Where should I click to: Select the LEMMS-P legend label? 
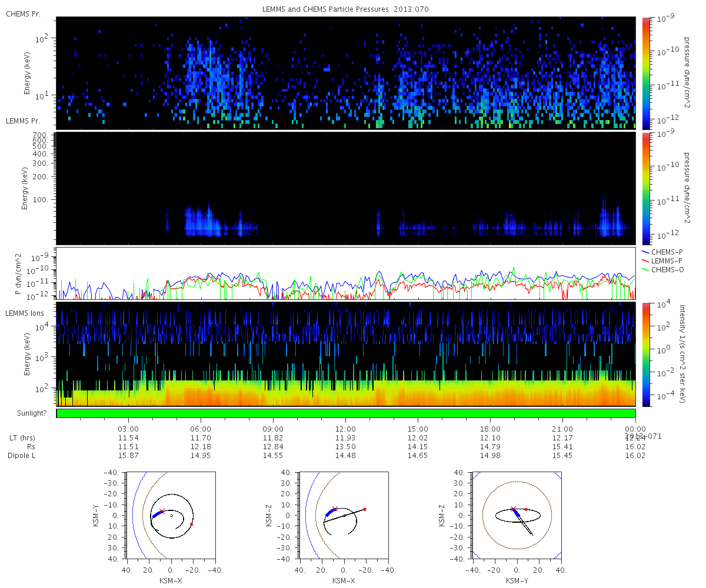(x=668, y=260)
